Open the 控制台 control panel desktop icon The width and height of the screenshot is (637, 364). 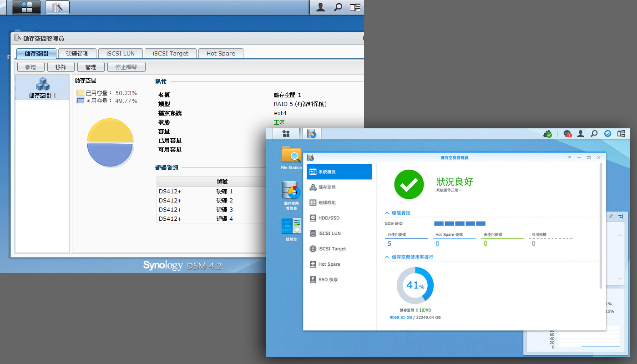click(x=291, y=230)
